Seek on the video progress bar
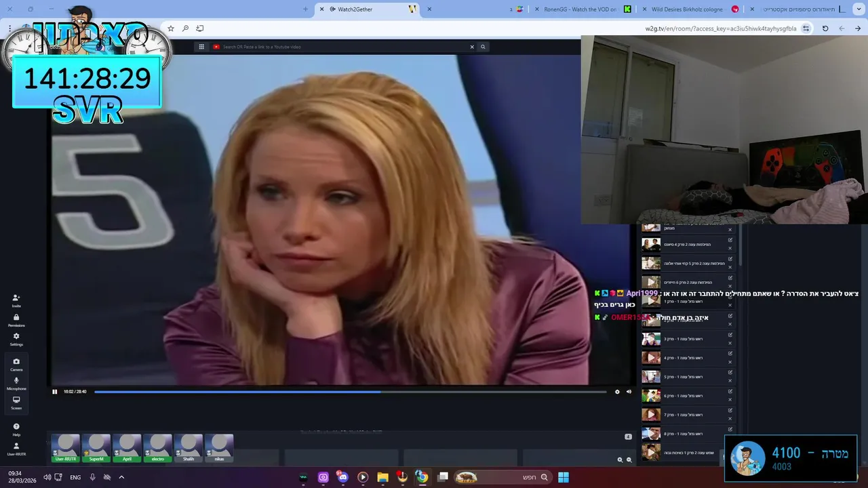This screenshot has height=488, width=868. 350,392
